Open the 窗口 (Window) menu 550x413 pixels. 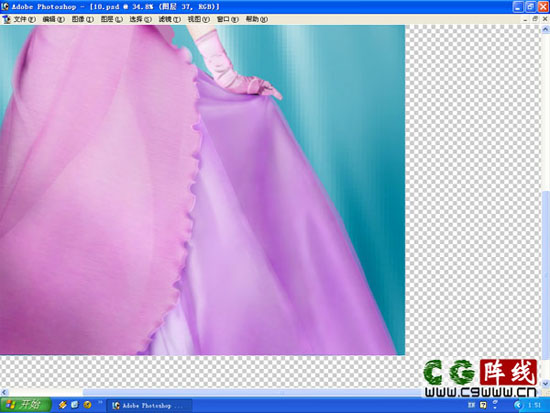pyautogui.click(x=227, y=19)
